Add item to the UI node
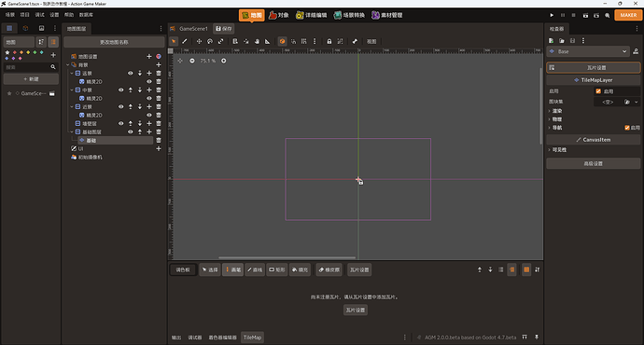 click(159, 149)
